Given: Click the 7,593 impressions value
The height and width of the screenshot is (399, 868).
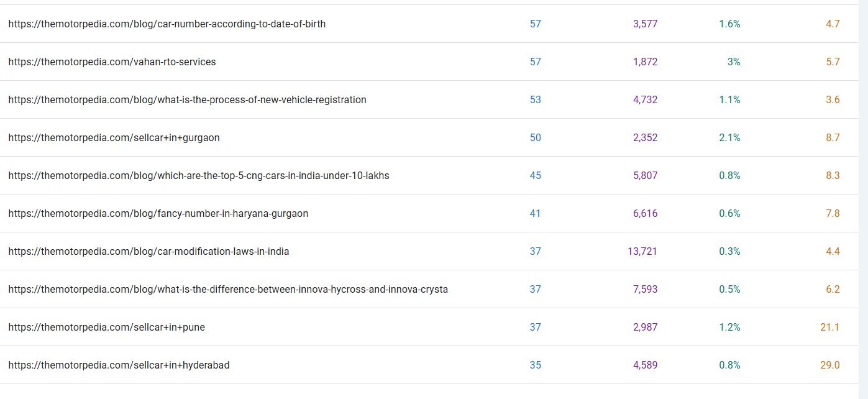Looking at the screenshot, I should (645, 289).
